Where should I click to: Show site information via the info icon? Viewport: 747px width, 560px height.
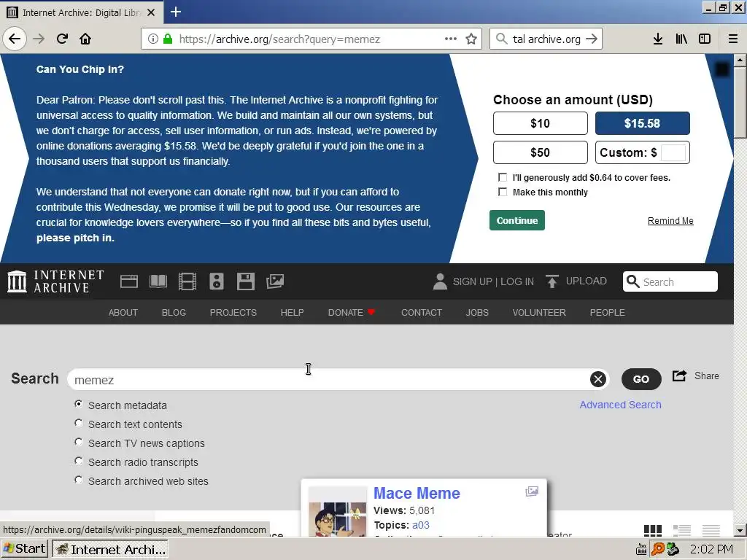coord(153,39)
